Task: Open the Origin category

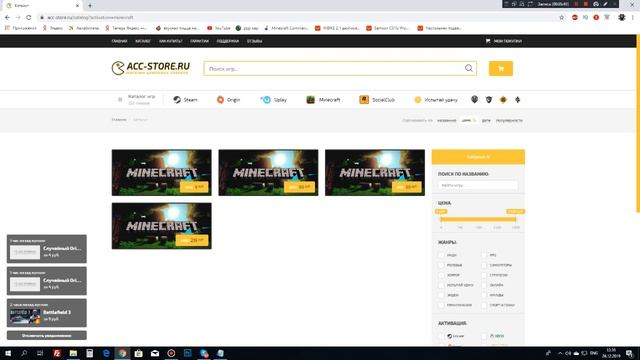Action: pos(228,100)
